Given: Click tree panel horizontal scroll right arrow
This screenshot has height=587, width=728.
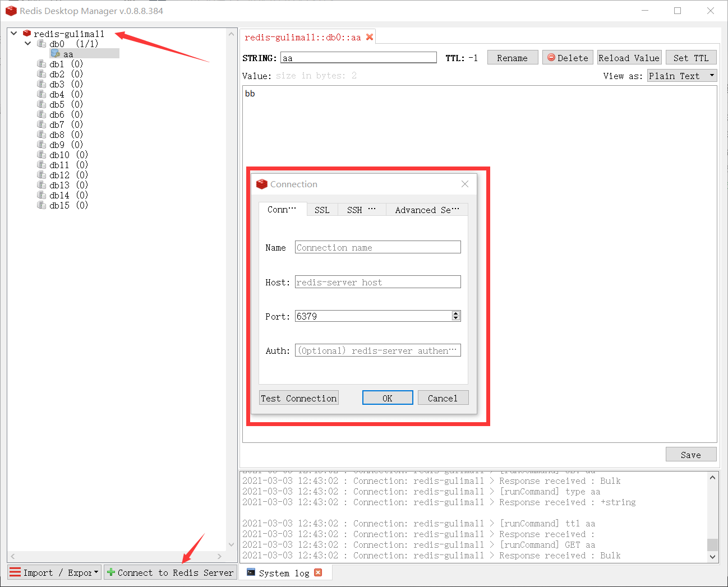Looking at the screenshot, I should click(219, 556).
